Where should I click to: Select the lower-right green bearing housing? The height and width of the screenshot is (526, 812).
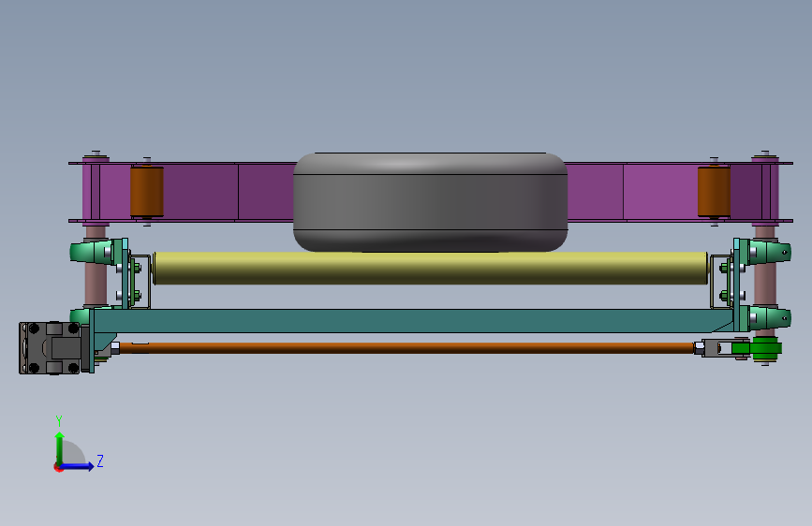[770, 317]
